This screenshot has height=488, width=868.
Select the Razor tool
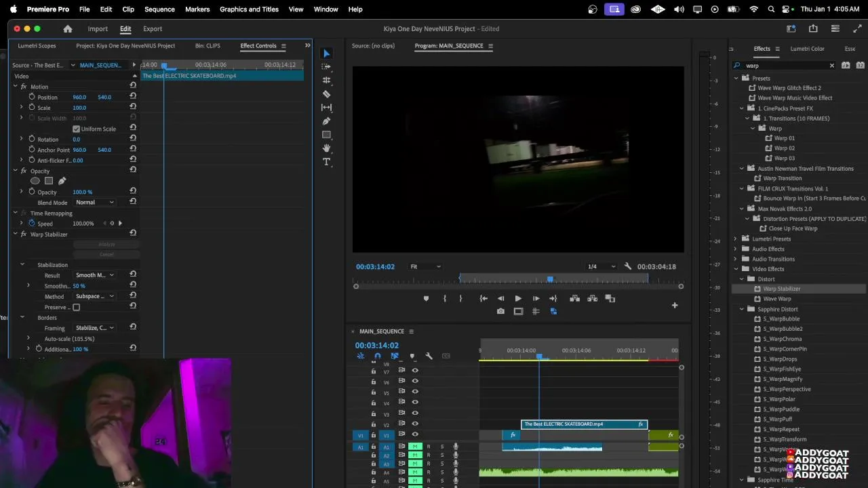point(326,94)
